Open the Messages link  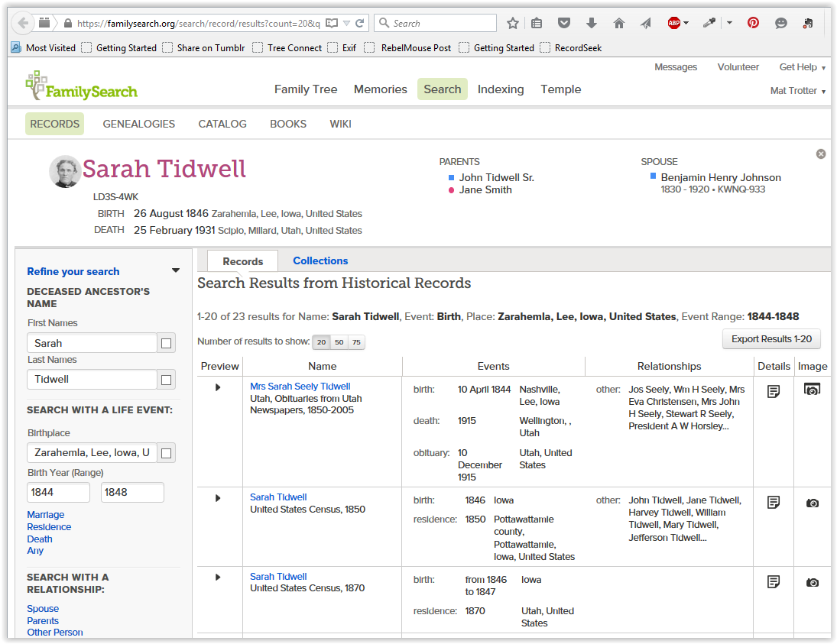click(676, 67)
